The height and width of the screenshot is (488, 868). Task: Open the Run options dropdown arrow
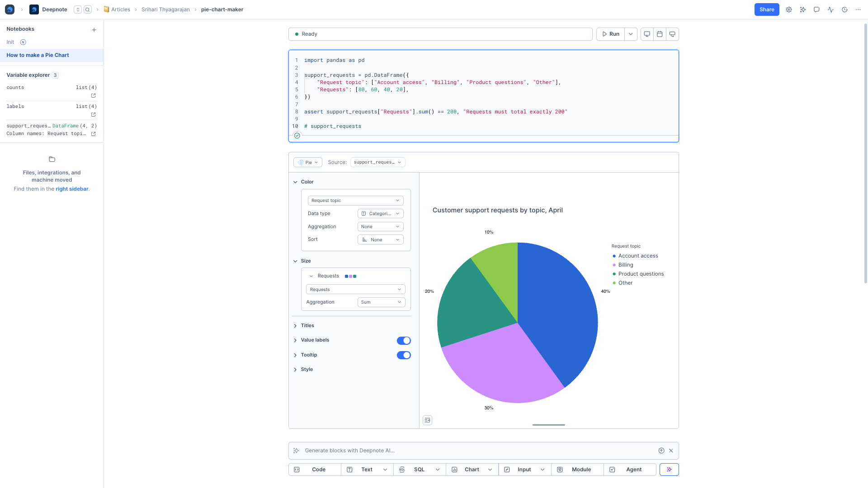click(x=631, y=34)
